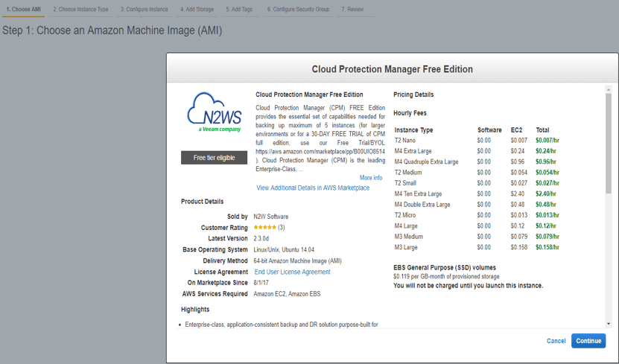Click the N2WS Veeam company logo
The height and width of the screenshot is (364, 619).
(214, 112)
